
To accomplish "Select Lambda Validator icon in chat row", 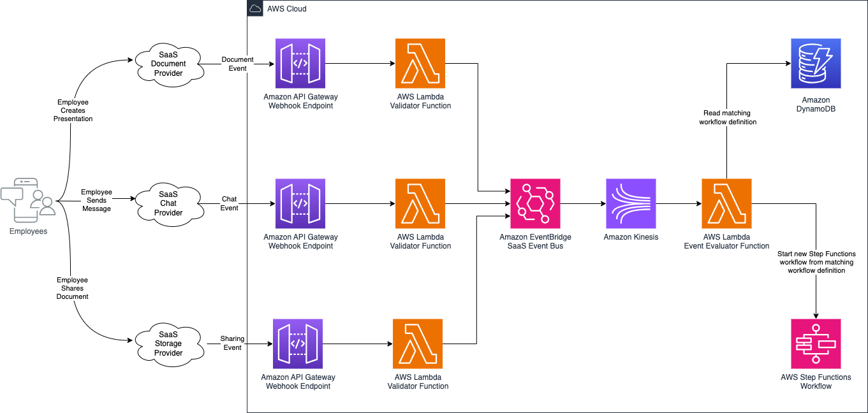I will (420, 204).
